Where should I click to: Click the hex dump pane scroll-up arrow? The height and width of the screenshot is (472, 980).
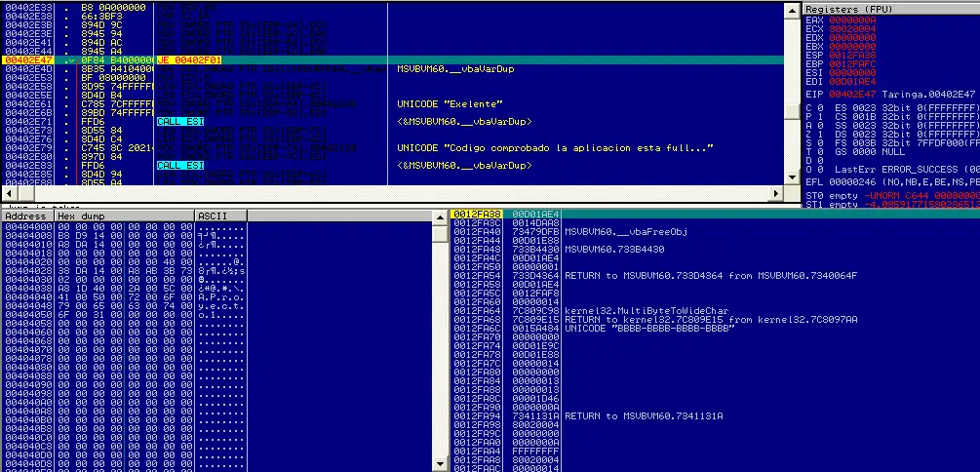point(441,216)
